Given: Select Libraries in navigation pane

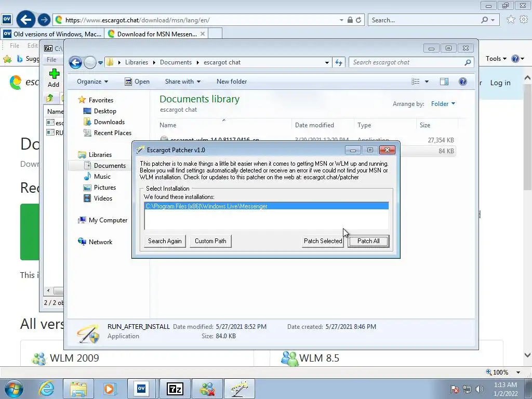Looking at the screenshot, I should click(100, 155).
